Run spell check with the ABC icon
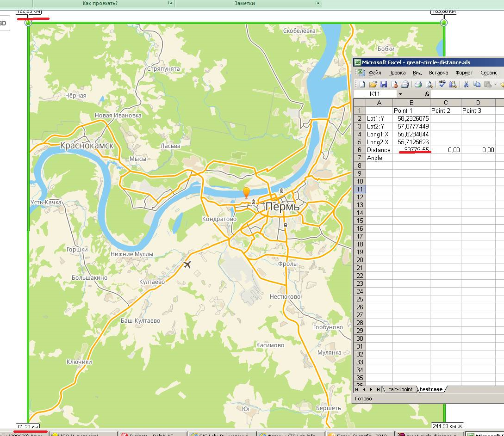 pyautogui.click(x=442, y=84)
